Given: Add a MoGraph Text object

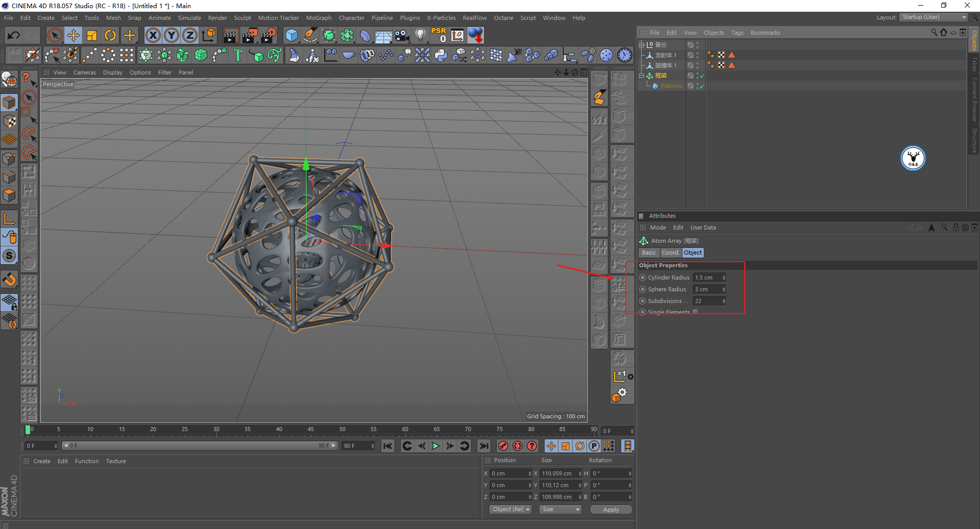Looking at the screenshot, I should 238,55.
